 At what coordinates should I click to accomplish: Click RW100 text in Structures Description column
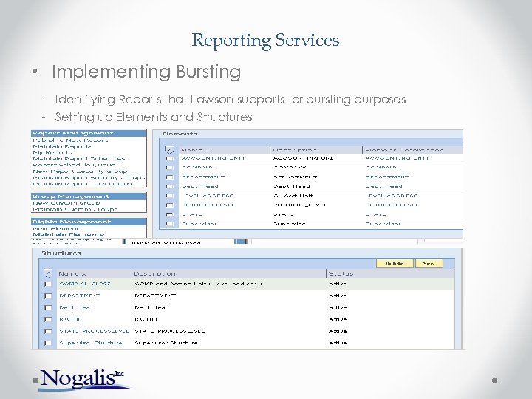(x=146, y=319)
